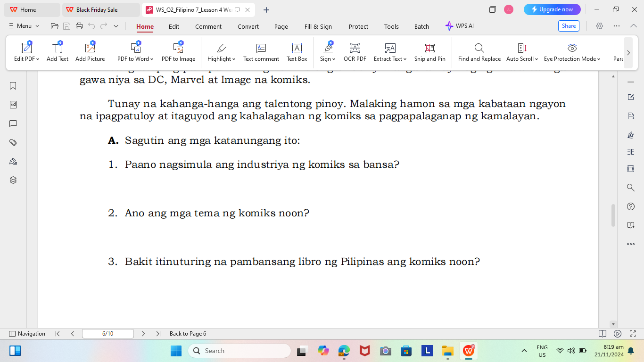The image size is (644, 362).
Task: Click the Upgrade now button
Action: (x=552, y=9)
